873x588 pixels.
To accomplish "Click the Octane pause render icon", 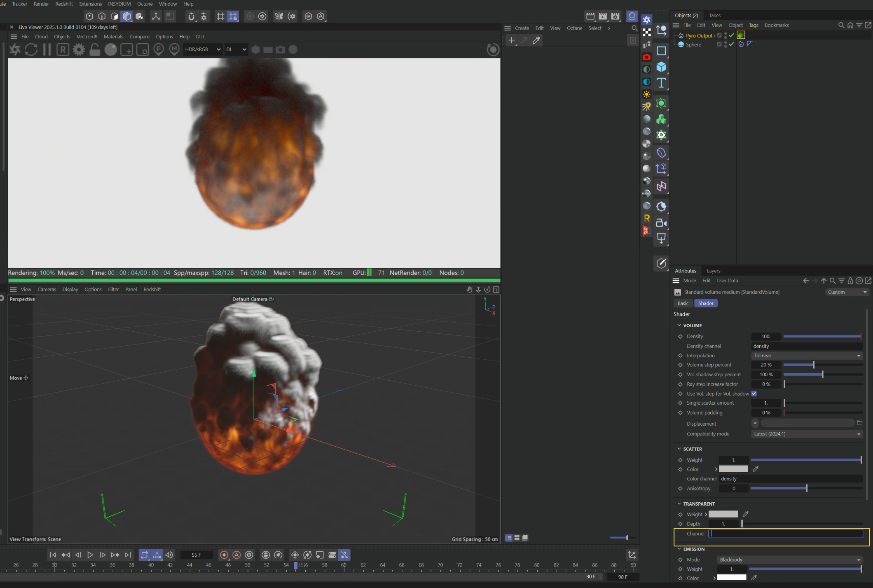I will pyautogui.click(x=47, y=49).
